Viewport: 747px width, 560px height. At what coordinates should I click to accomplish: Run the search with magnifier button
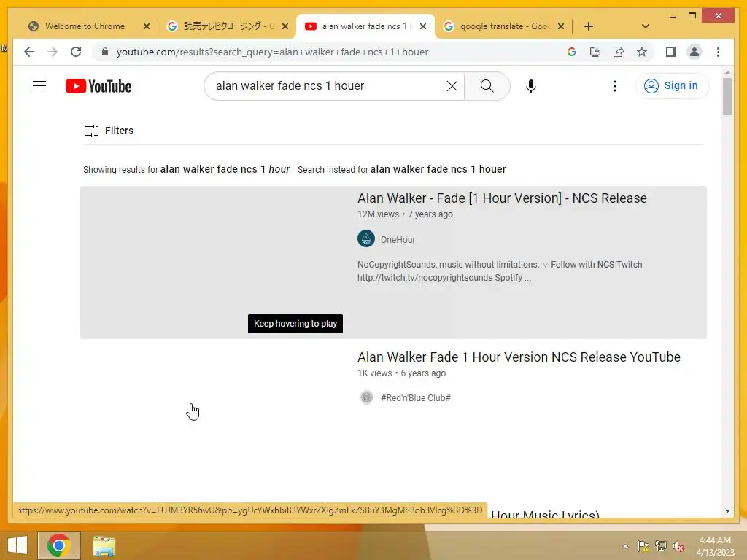point(487,86)
